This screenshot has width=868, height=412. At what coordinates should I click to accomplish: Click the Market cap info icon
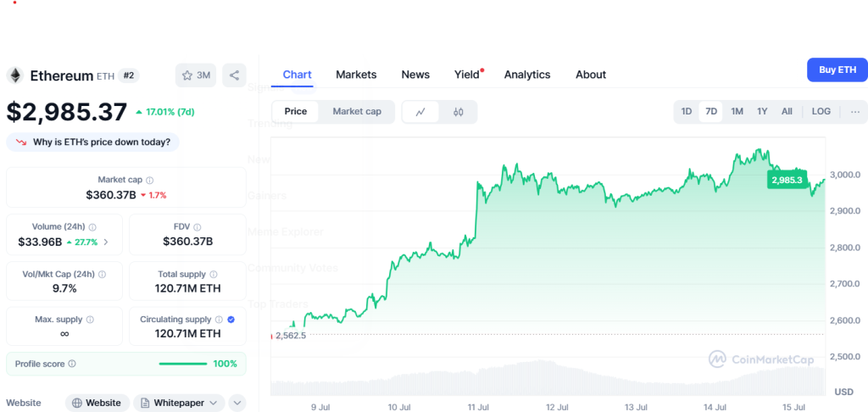point(150,181)
